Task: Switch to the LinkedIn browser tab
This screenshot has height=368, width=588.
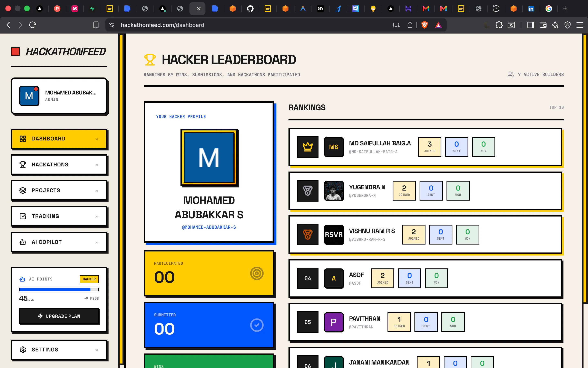Action: point(531,9)
